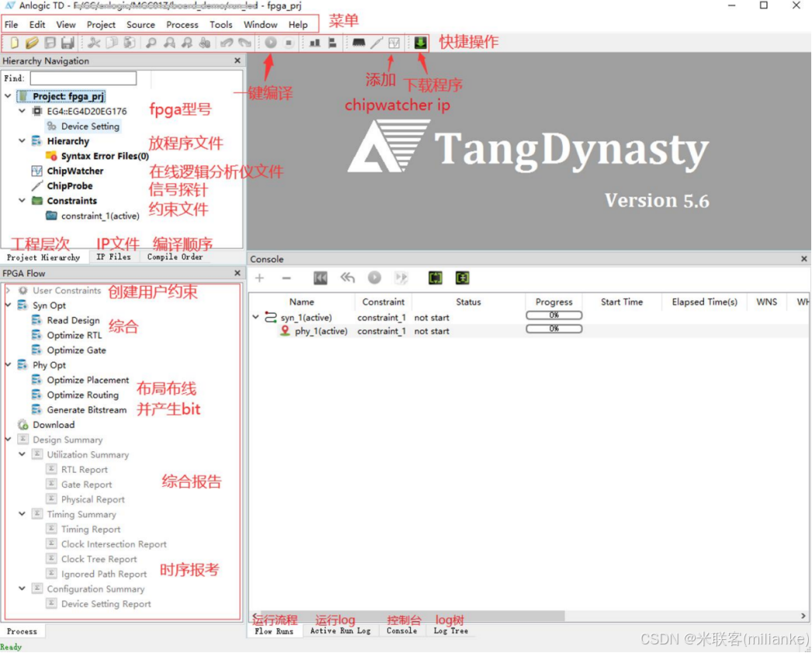Screen dimensions: 812x653
Task: Collapse the Hierarchy tree node
Action: [x=22, y=141]
